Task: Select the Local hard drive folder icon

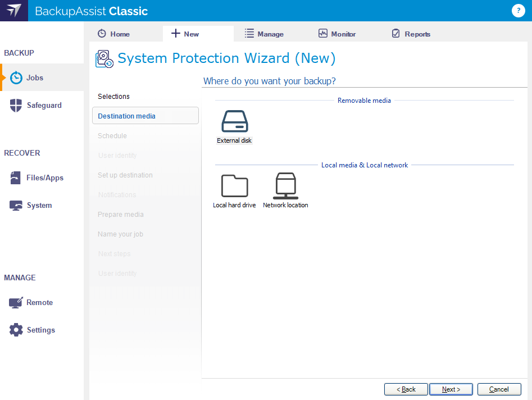Action: 235,186
